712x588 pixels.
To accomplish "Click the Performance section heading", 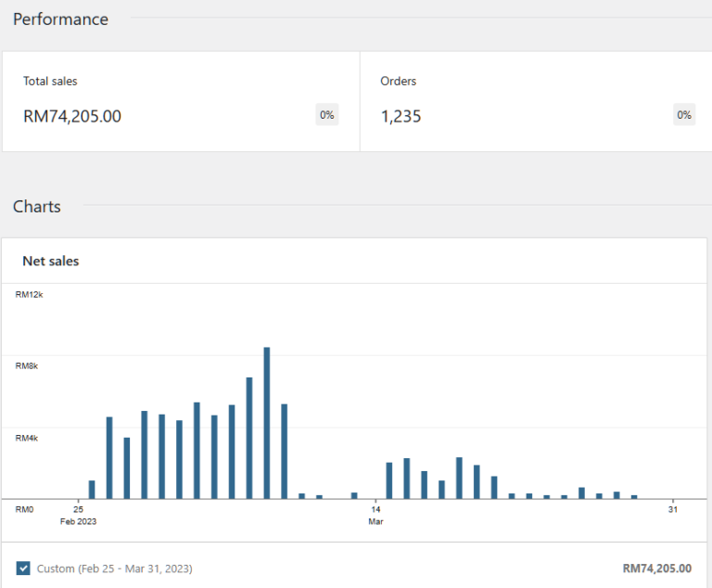I will tap(60, 19).
